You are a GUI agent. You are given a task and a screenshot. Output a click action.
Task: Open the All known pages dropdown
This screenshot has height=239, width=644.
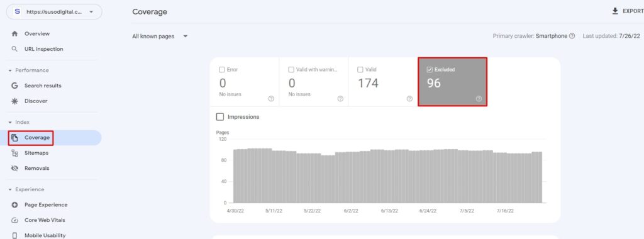(x=160, y=36)
